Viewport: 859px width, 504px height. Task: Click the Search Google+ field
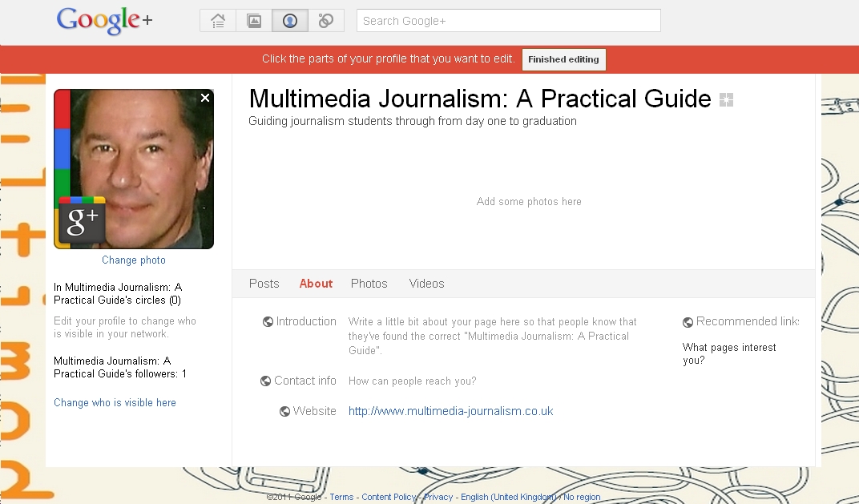(x=508, y=21)
